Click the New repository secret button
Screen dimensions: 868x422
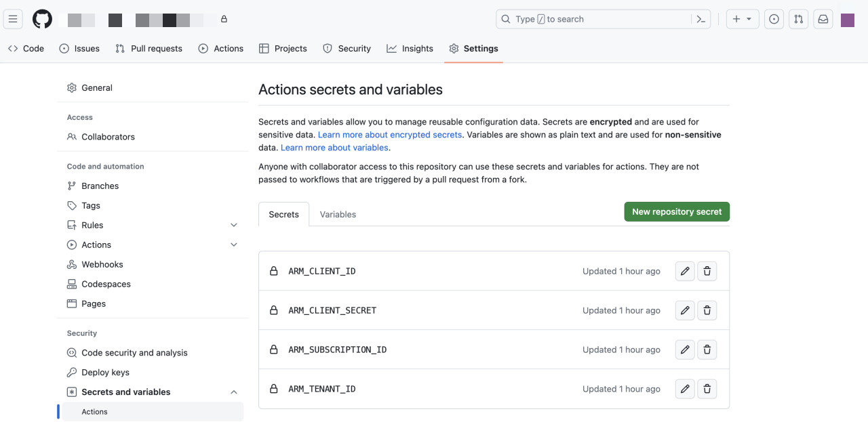click(x=676, y=211)
